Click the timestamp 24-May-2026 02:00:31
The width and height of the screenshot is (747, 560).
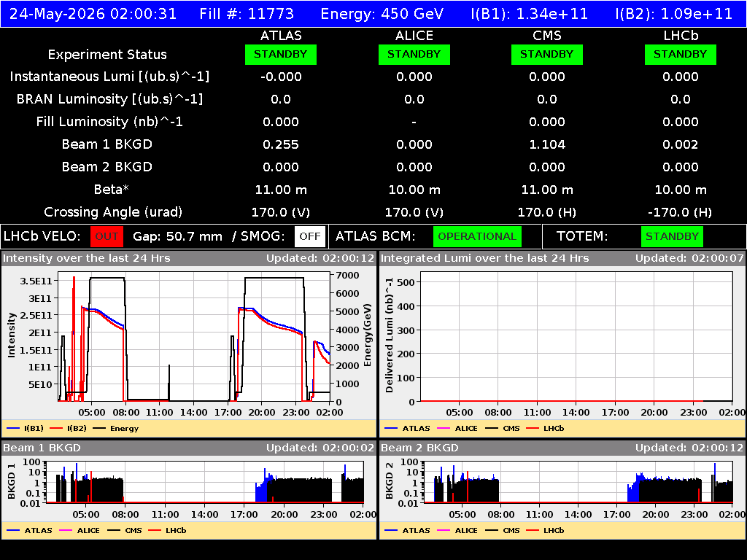tap(93, 14)
